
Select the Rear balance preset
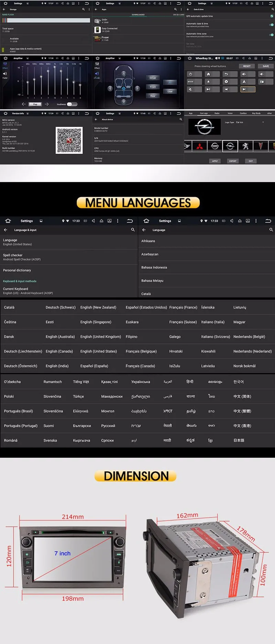tap(153, 96)
